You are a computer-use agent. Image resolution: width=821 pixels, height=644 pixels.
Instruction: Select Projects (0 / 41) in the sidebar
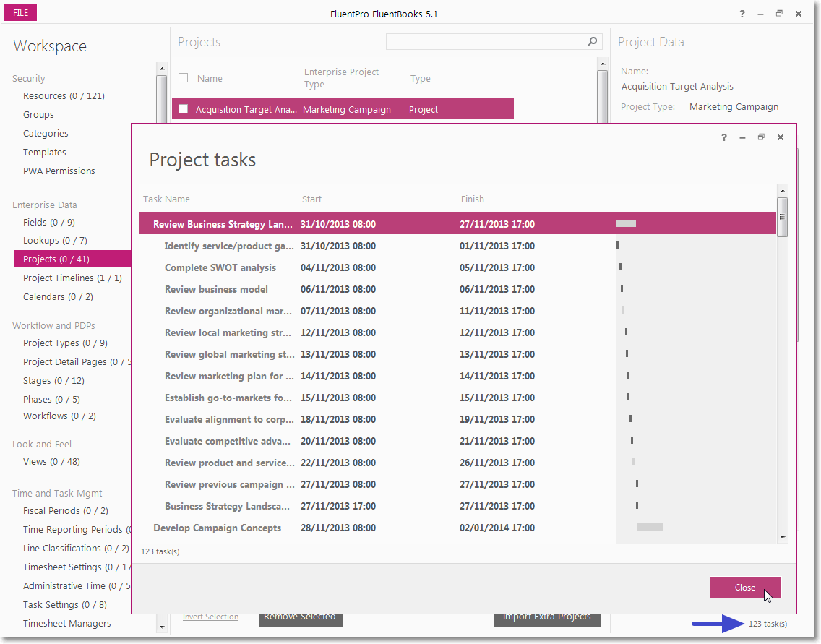[73, 259]
